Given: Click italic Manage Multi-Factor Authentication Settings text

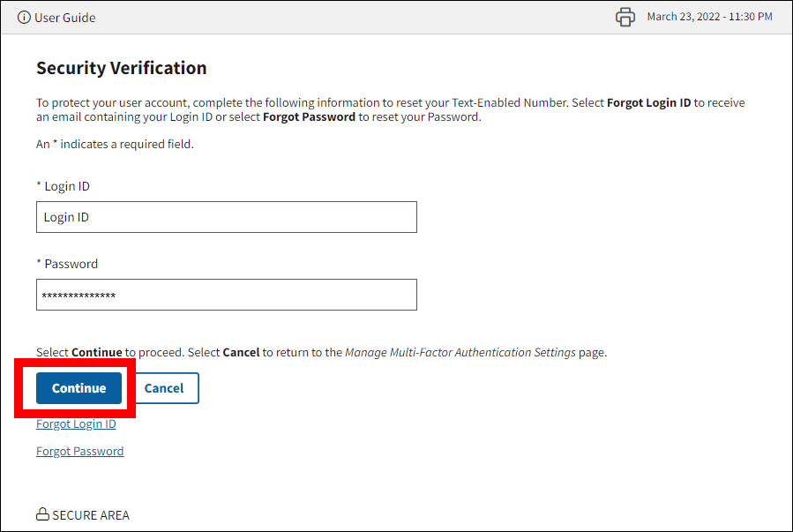Looking at the screenshot, I should (x=460, y=352).
